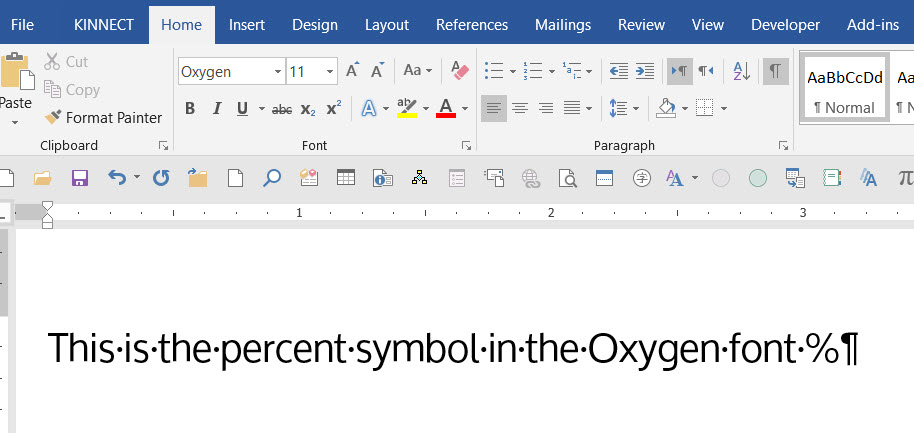
Task: Click the magnifier search icon in toolbar
Action: [x=272, y=178]
